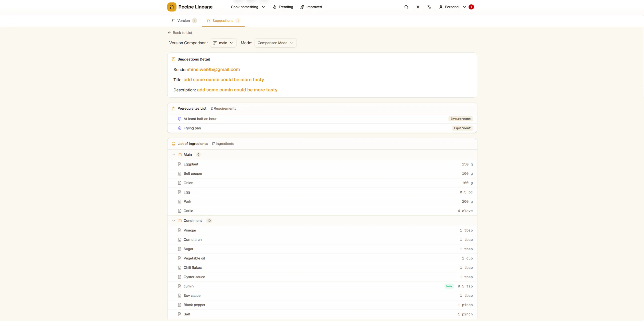644x321 pixels.
Task: Click the file icon next to Pork
Action: click(x=180, y=201)
